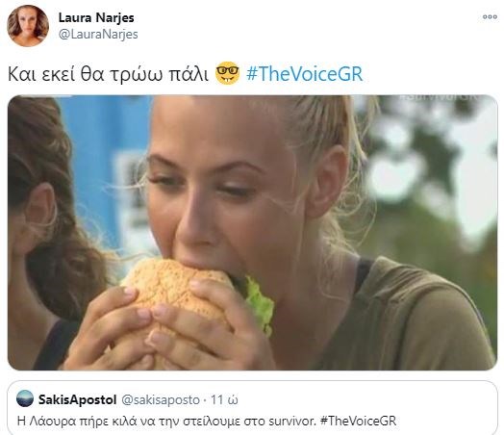Open the SakisApostol display name
Viewport: 504px width, 435px height.
click(x=77, y=399)
